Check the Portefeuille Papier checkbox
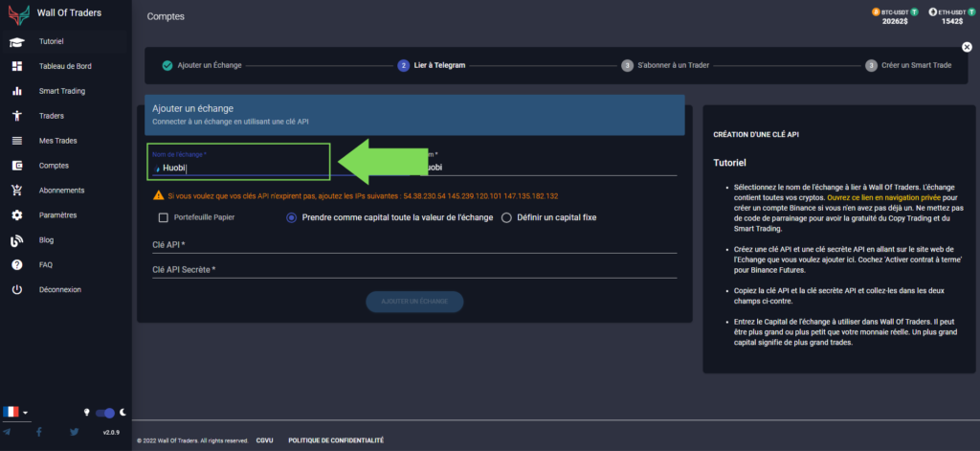Viewport: 980px width, 451px height. (164, 217)
